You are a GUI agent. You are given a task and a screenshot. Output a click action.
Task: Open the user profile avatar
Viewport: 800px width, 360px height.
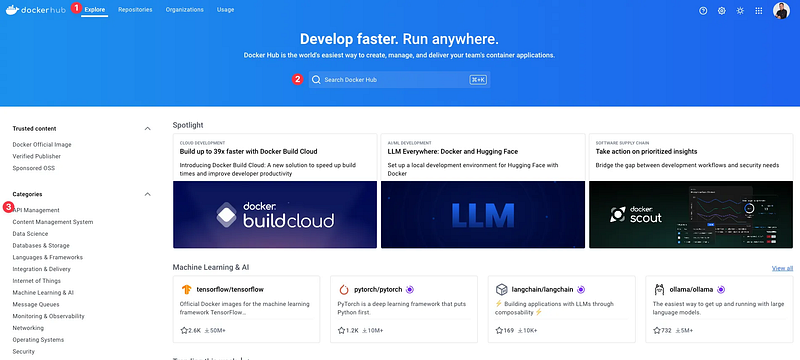(781, 11)
